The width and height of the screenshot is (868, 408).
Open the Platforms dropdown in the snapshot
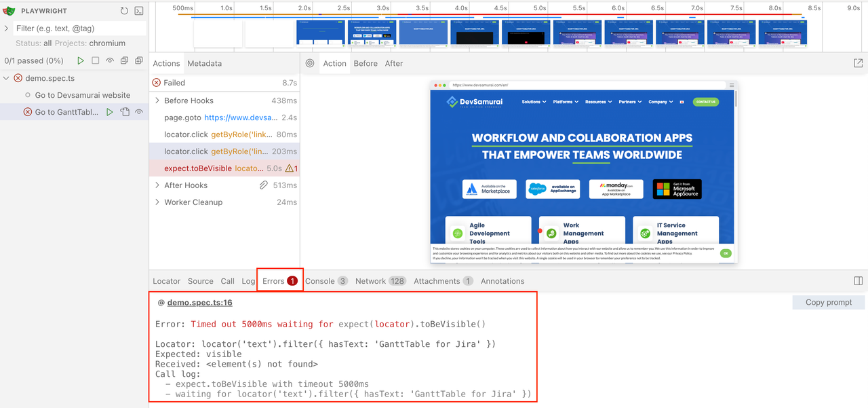(566, 102)
